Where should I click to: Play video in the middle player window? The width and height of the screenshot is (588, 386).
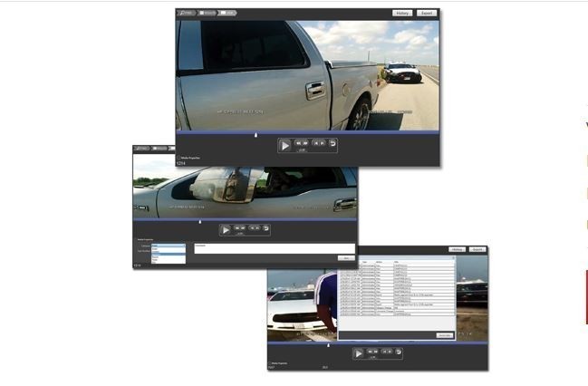[x=226, y=230]
